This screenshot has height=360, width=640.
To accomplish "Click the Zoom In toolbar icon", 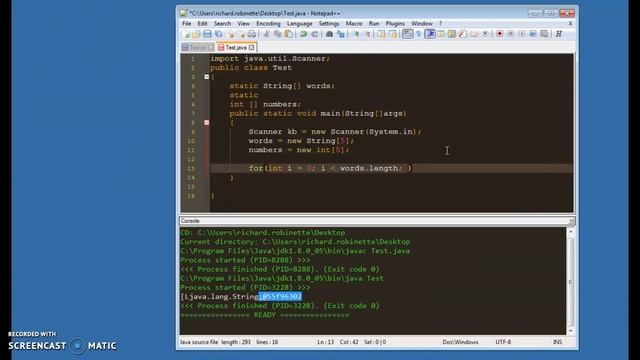I will click(356, 34).
